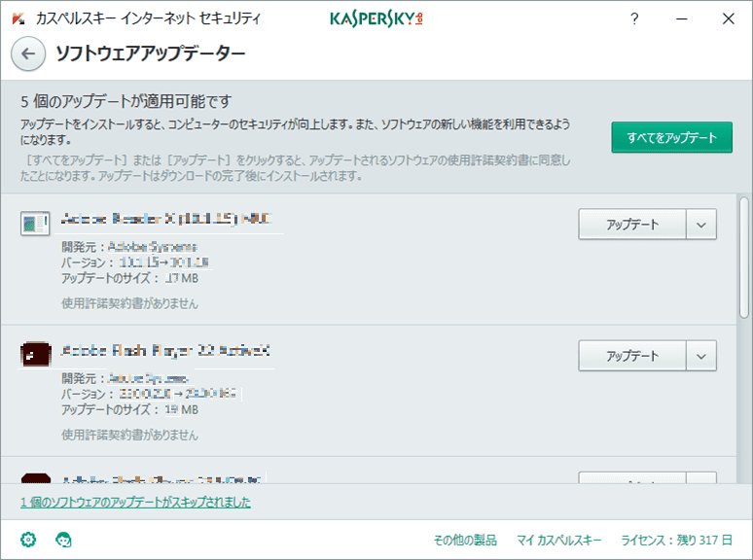Click すべてをアップデート green button
The height and width of the screenshot is (560, 753).
(x=671, y=137)
